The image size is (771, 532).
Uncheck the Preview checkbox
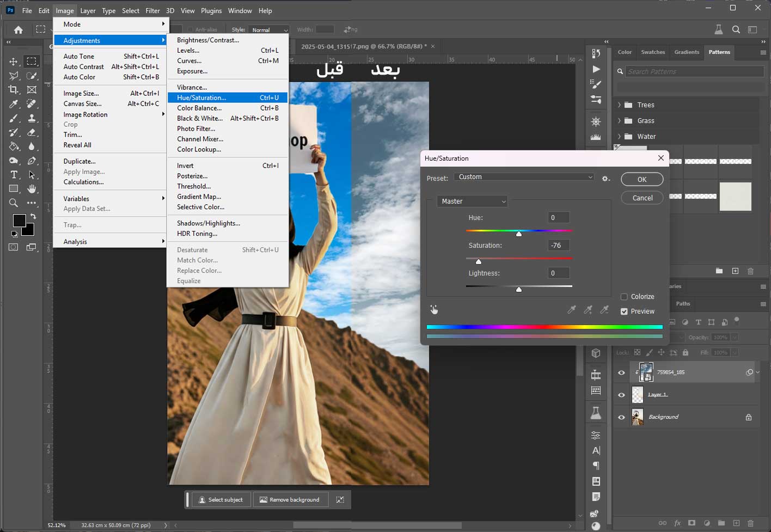[624, 311]
